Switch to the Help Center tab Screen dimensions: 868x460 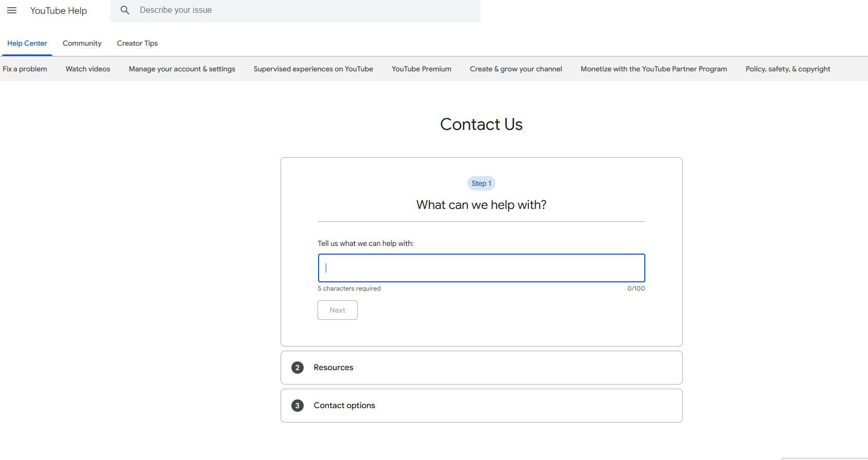[x=27, y=43]
